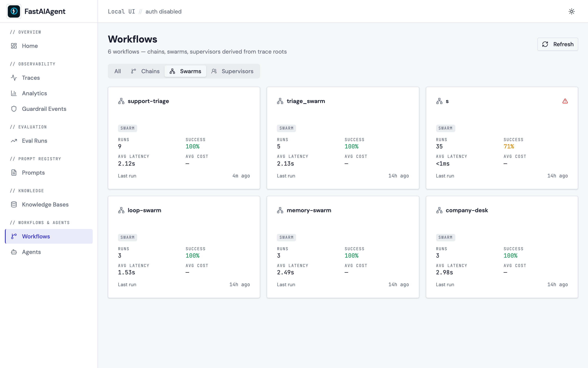Select the Swarms tab
The height and width of the screenshot is (368, 588).
click(x=185, y=71)
